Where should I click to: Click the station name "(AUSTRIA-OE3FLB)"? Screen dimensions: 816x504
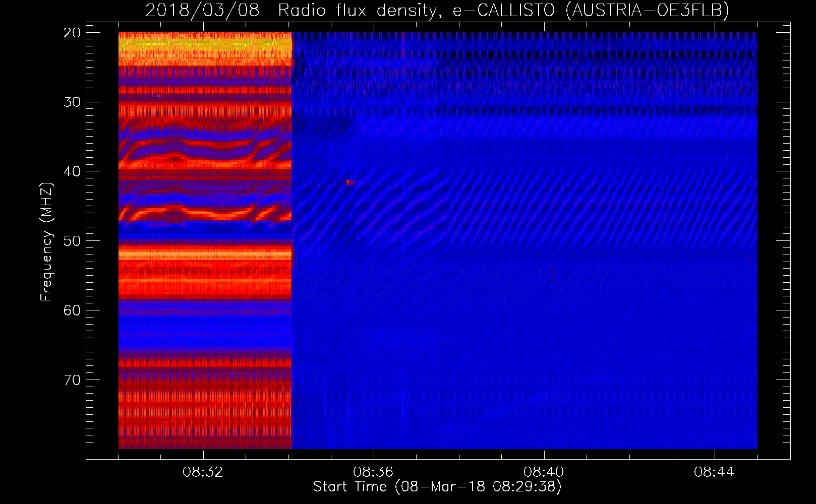648,10
